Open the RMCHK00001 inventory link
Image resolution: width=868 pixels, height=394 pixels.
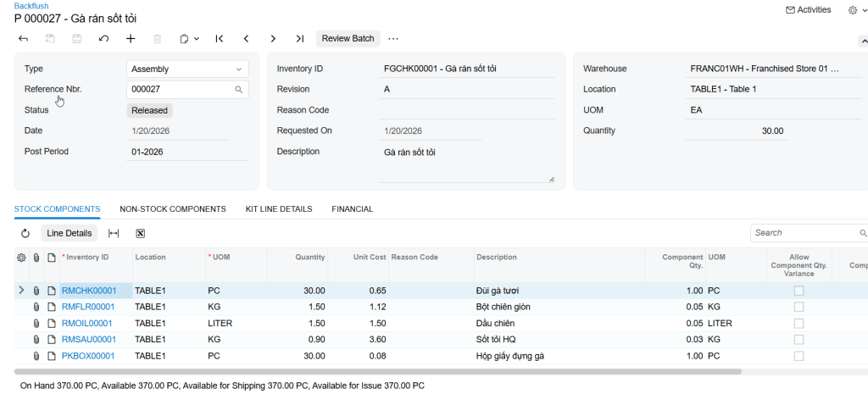(89, 291)
